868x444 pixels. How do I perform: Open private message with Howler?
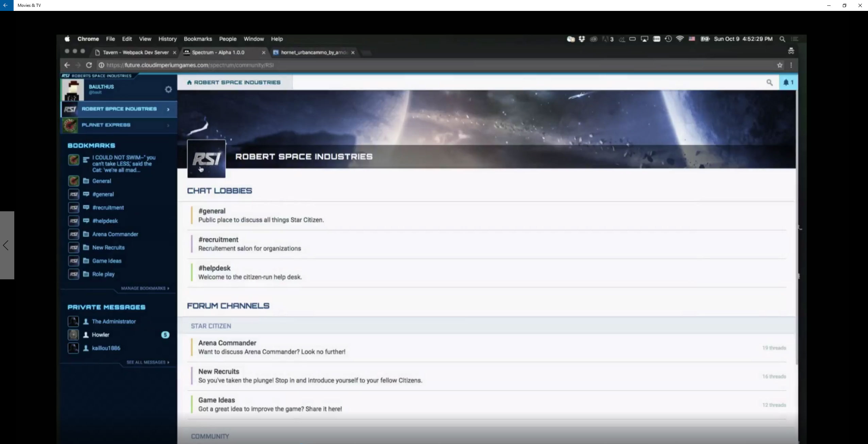tap(101, 335)
